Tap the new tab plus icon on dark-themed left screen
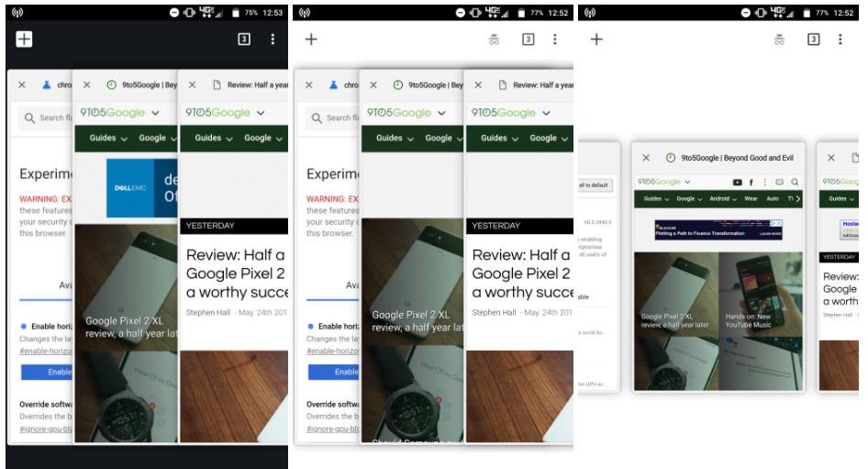Screen dimensions: 868x469 click(24, 39)
